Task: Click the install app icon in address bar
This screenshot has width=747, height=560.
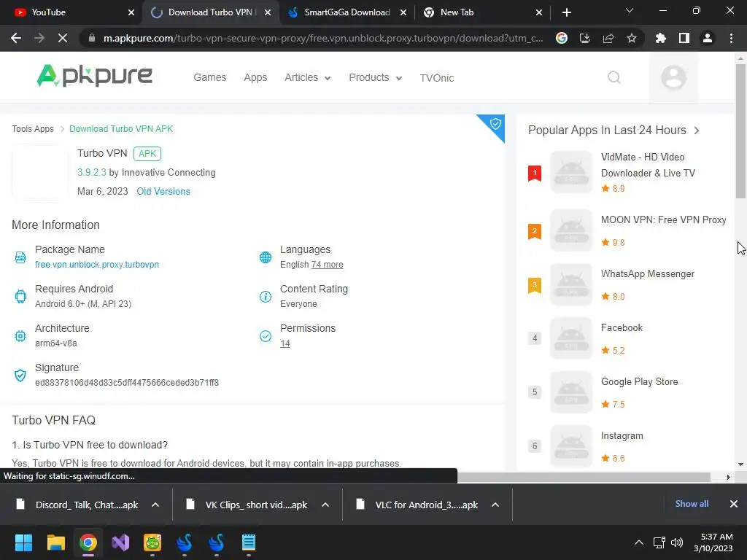Action: pos(585,38)
